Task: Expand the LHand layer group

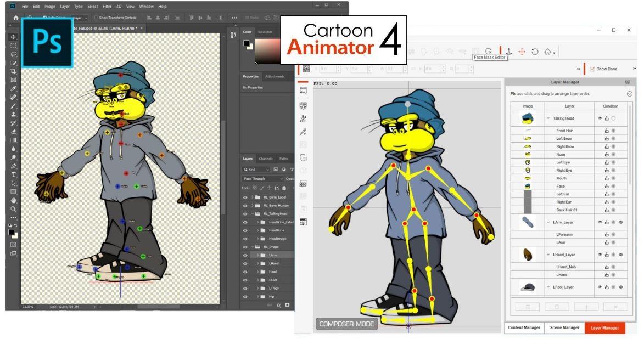Action: click(x=258, y=263)
